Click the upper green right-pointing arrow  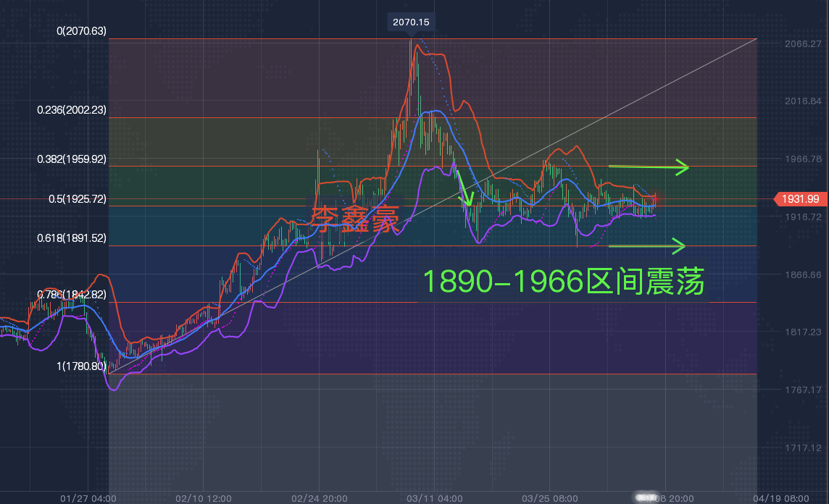click(x=648, y=167)
